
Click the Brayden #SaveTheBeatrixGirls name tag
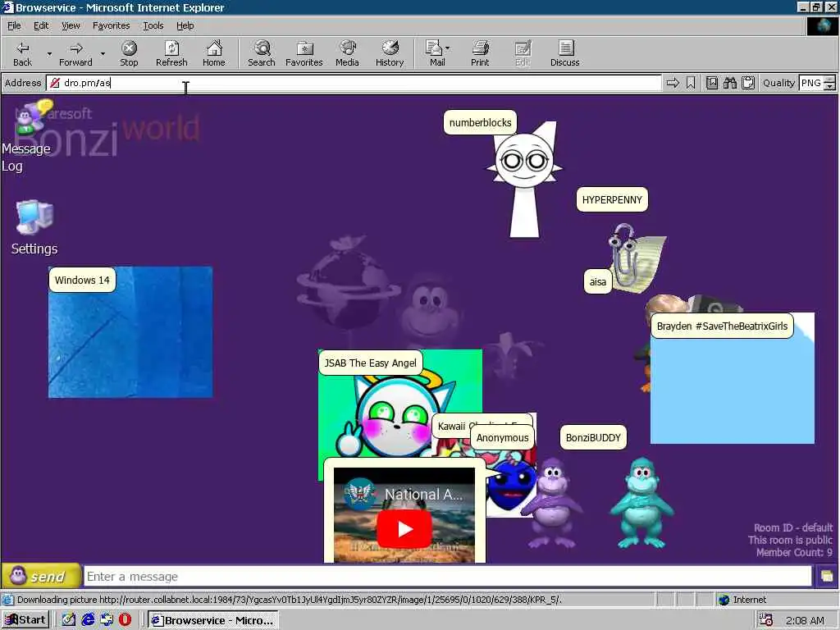pos(722,326)
